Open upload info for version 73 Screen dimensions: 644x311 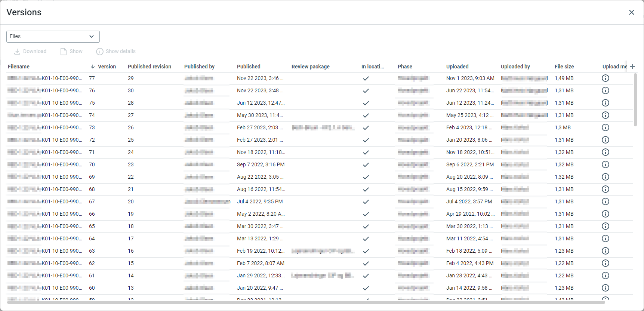(x=606, y=127)
